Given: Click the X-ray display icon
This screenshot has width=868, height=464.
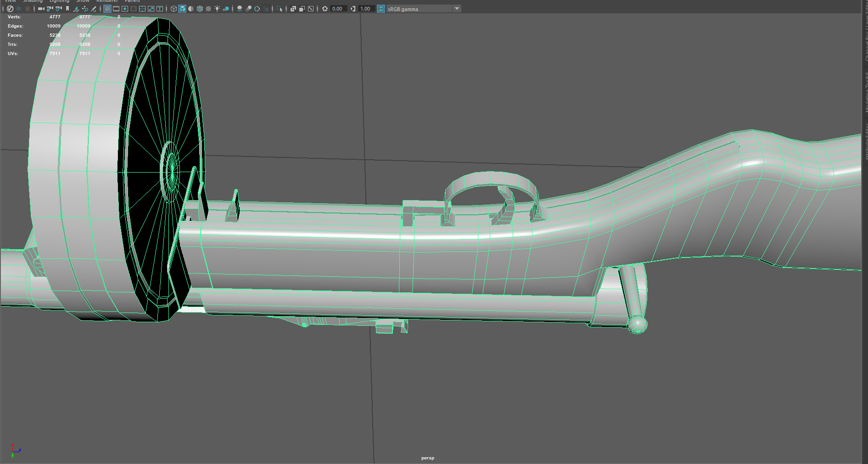Looking at the screenshot, I should coord(293,9).
